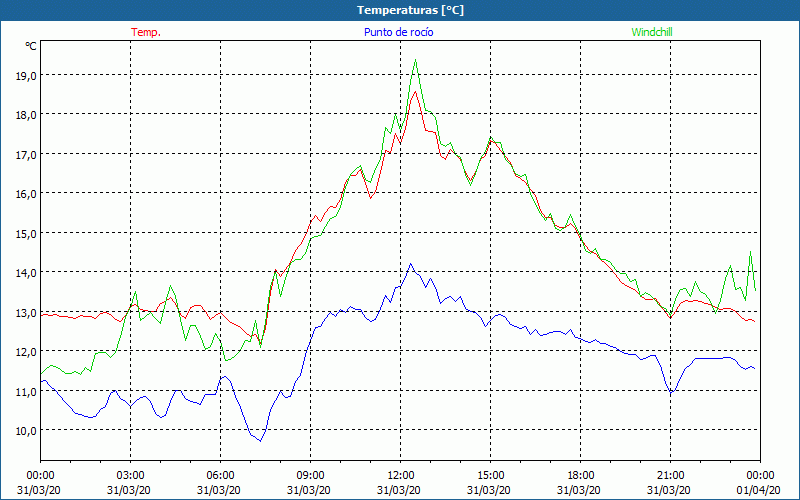Click the 10,0 y-axis value
This screenshot has width=800, height=500.
tap(26, 431)
